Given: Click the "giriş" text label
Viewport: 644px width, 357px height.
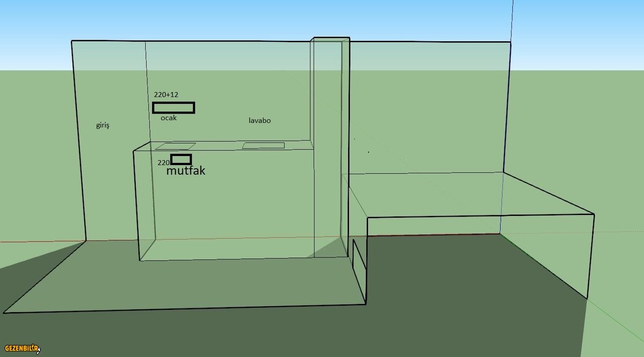Looking at the screenshot, I should pyautogui.click(x=103, y=125).
